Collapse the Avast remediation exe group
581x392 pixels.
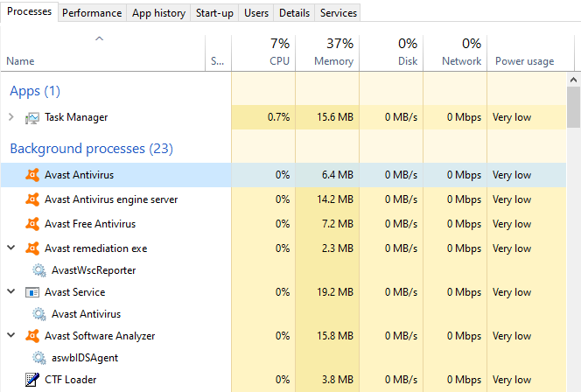coord(10,248)
